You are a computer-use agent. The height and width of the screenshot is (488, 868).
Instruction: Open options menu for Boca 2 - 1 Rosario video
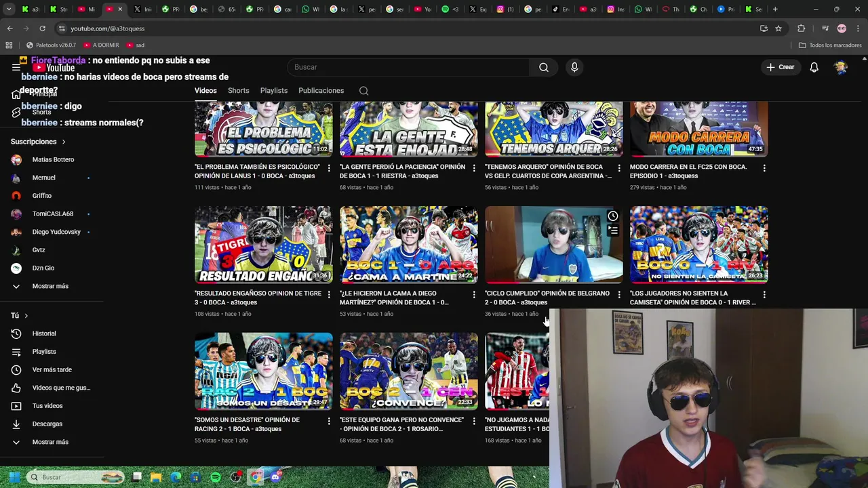click(474, 421)
